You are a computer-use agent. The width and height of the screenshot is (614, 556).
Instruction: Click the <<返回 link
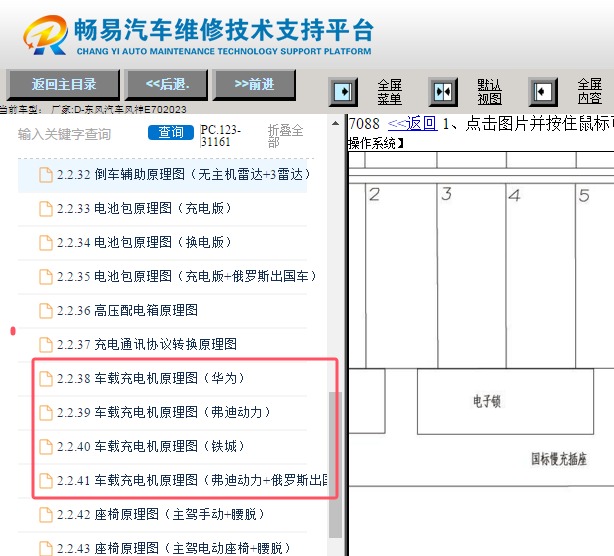(x=412, y=124)
